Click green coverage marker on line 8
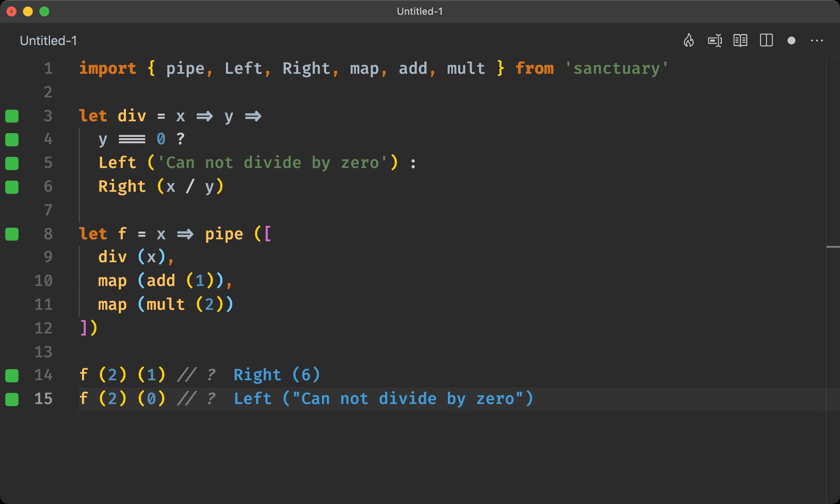Screen dimensions: 840x504 pyautogui.click(x=12, y=234)
